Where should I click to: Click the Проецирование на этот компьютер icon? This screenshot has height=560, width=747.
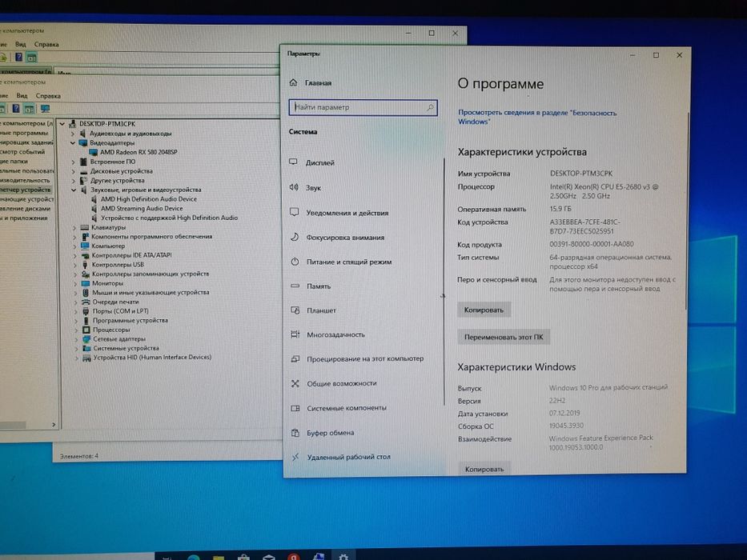pyautogui.click(x=295, y=358)
